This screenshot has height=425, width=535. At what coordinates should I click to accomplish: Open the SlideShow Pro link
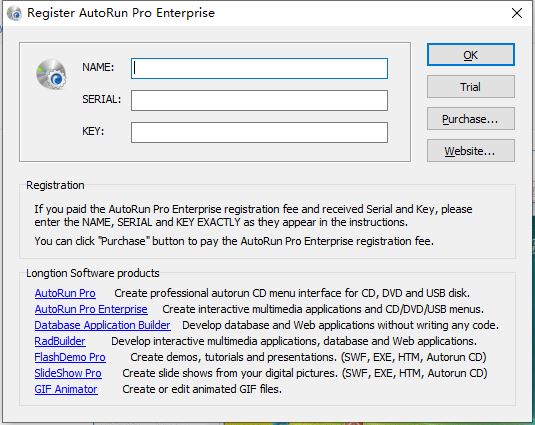coord(68,373)
